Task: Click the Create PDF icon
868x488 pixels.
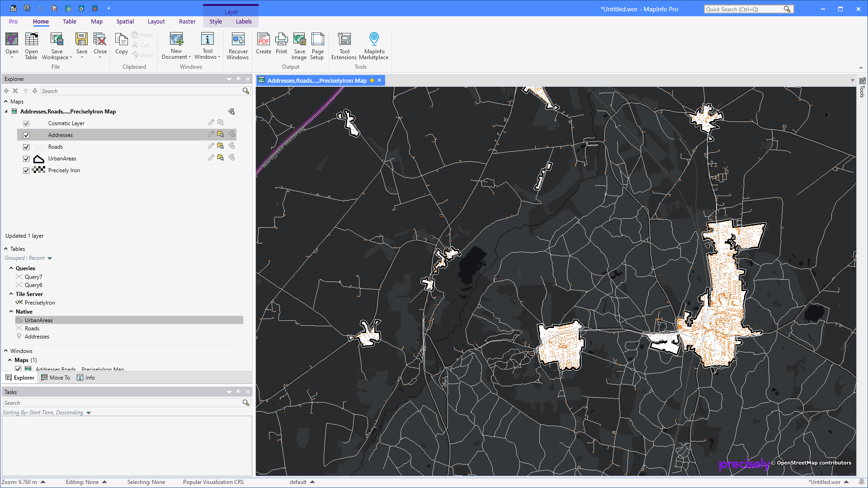Action: pos(264,43)
